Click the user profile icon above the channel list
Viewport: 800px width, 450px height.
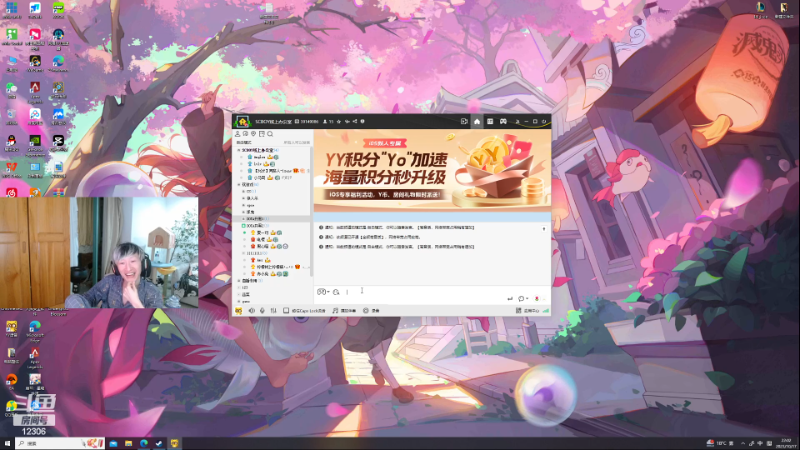pyautogui.click(x=238, y=134)
